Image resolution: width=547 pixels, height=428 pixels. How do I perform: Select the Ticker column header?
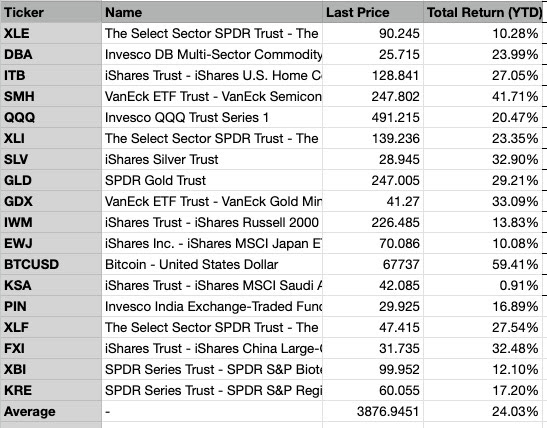51,12
